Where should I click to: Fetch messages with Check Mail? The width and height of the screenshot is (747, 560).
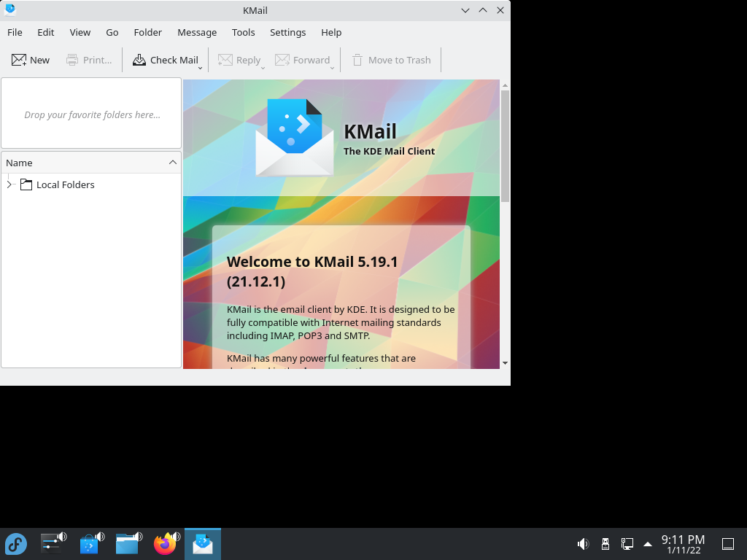click(165, 60)
